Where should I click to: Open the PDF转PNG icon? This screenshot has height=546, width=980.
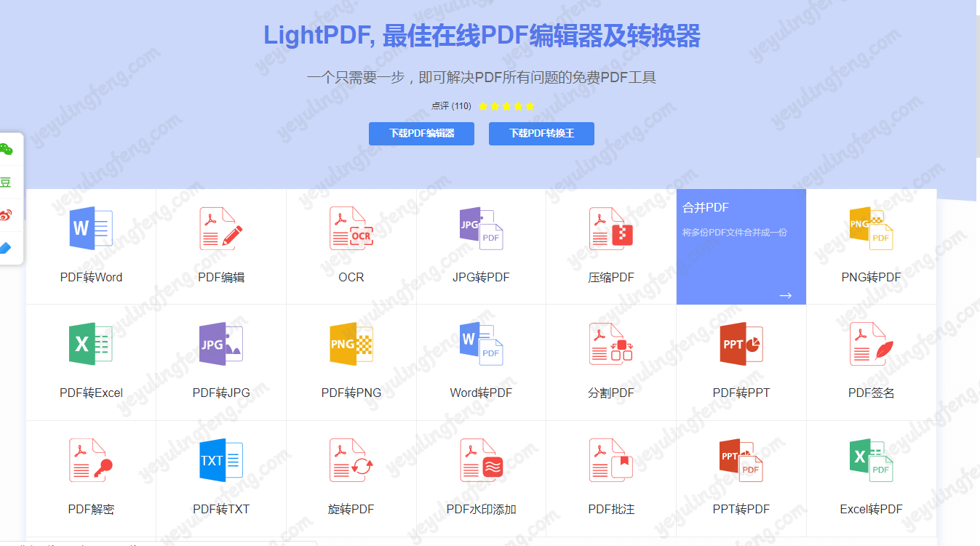point(351,344)
